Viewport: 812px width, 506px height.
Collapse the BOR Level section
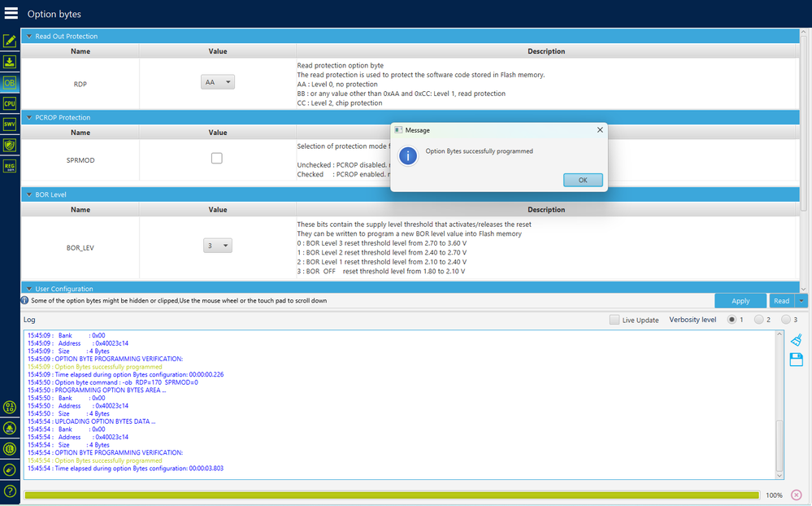[29, 194]
